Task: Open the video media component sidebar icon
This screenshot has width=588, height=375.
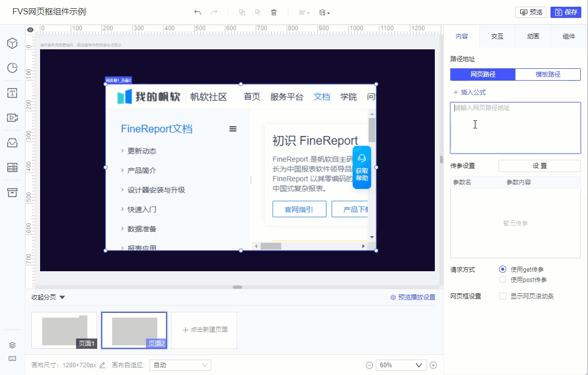Action: coord(12,118)
